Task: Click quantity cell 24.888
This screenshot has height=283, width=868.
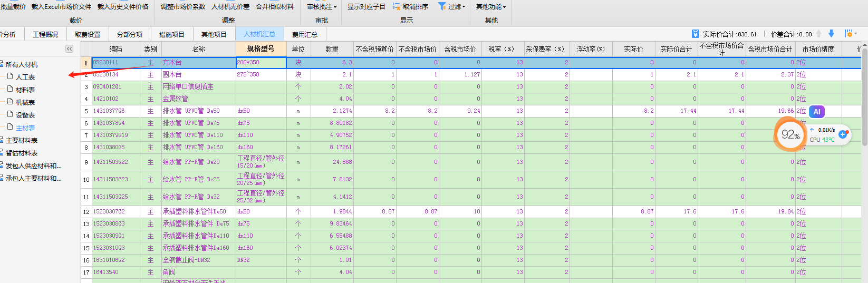Action: pyautogui.click(x=332, y=162)
